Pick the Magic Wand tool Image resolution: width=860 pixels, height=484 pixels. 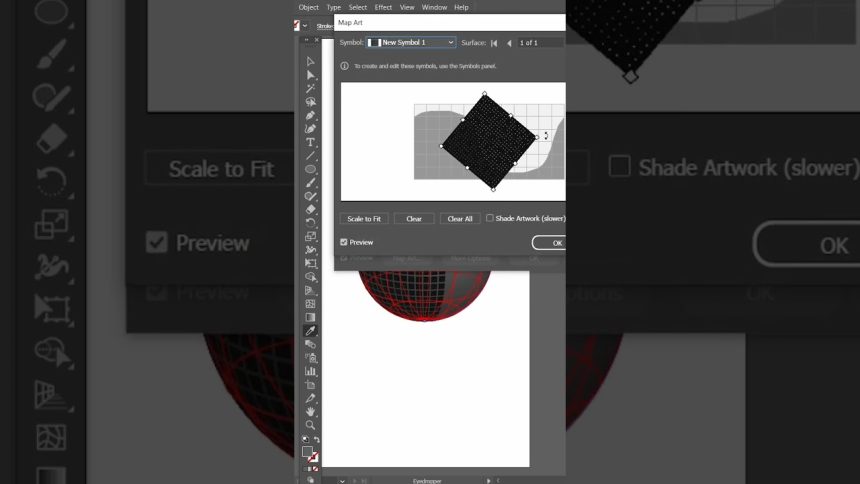pos(310,88)
